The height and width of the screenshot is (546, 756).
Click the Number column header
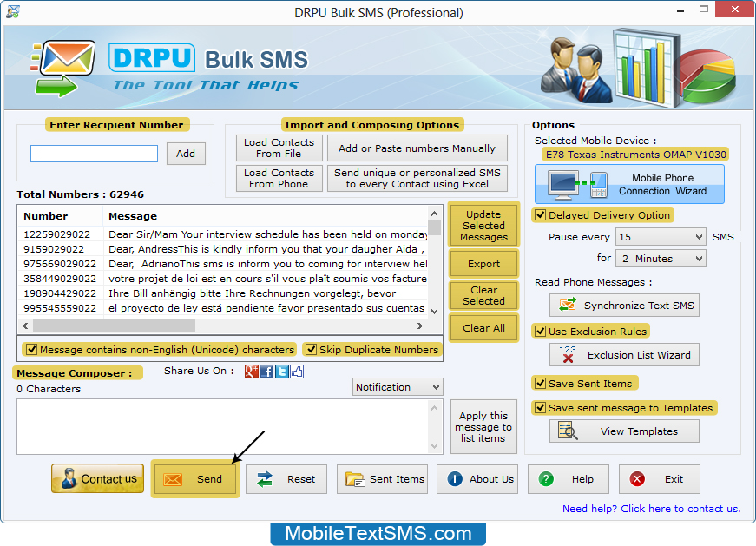pyautogui.click(x=61, y=216)
